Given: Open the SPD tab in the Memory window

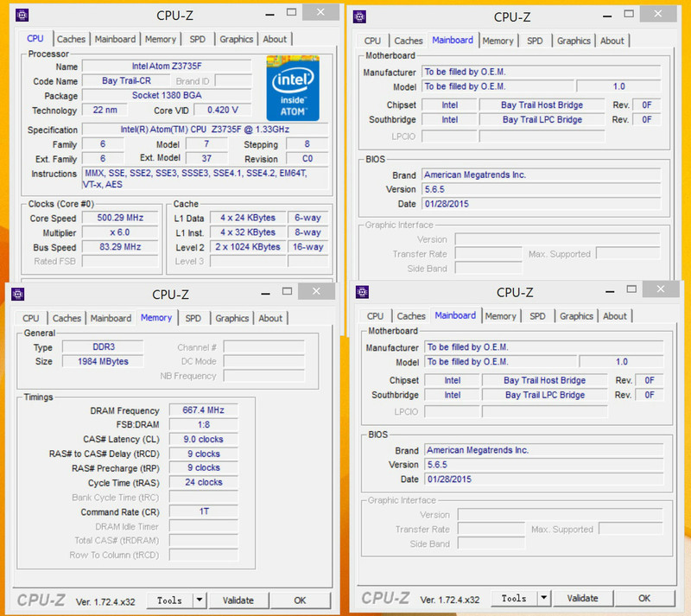Looking at the screenshot, I should 193,318.
